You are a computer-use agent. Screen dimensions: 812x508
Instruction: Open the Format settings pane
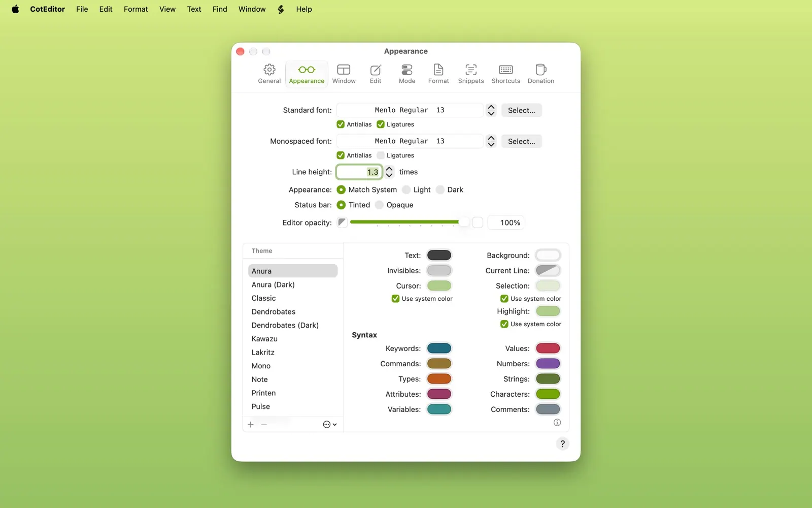(438, 74)
